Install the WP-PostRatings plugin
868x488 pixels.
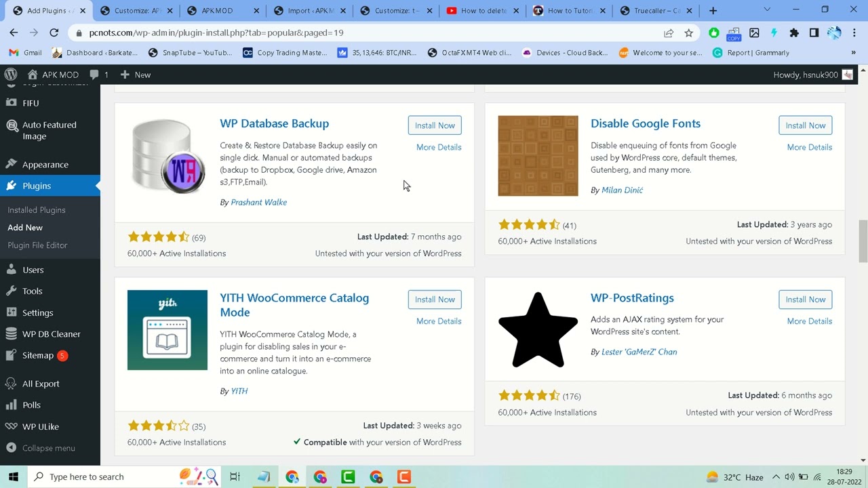click(x=806, y=300)
